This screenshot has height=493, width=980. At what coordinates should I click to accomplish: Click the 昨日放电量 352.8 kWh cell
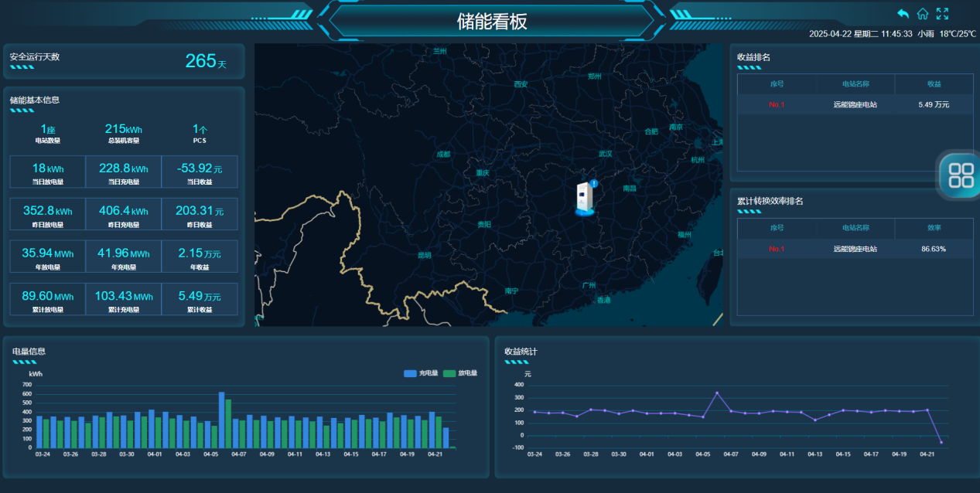pos(47,214)
